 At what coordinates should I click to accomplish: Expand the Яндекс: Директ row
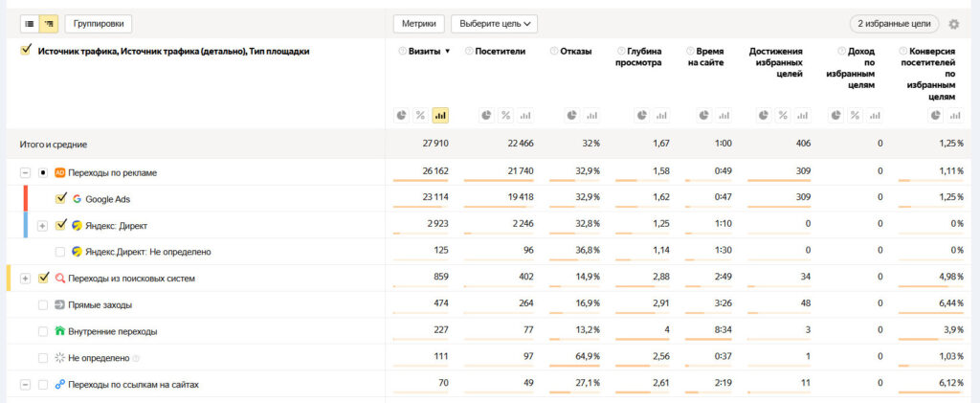pyautogui.click(x=42, y=226)
